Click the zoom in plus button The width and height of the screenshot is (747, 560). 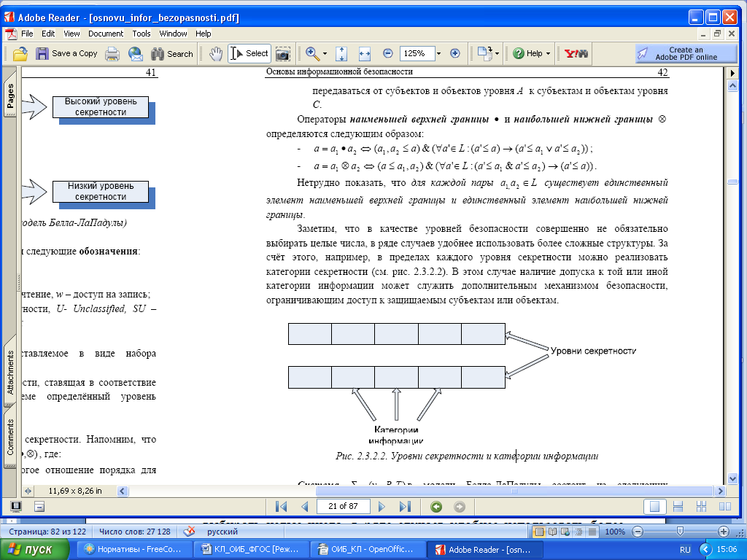tap(455, 53)
